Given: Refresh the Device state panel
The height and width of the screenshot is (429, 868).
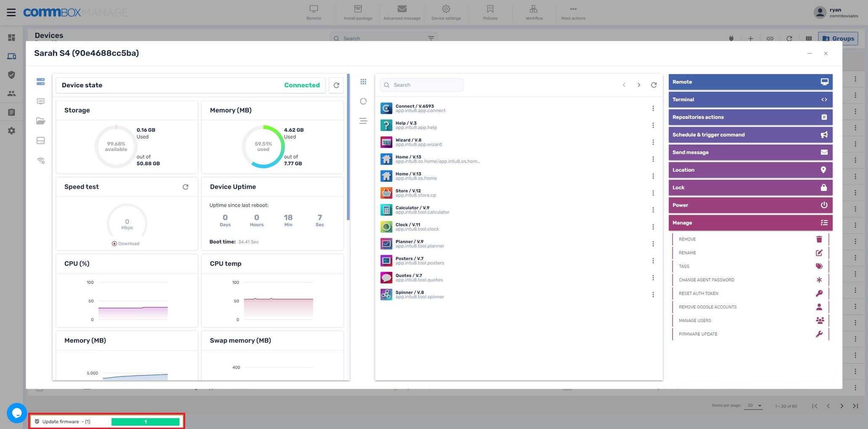Looking at the screenshot, I should [x=336, y=85].
